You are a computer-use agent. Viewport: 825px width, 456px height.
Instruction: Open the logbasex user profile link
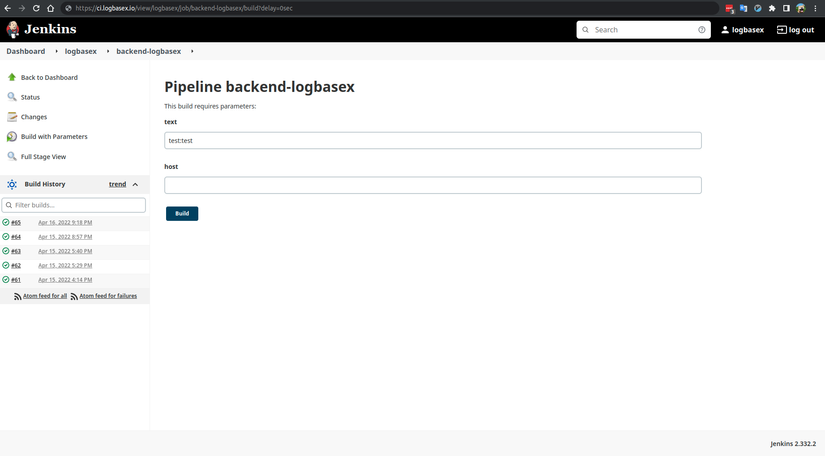(742, 30)
